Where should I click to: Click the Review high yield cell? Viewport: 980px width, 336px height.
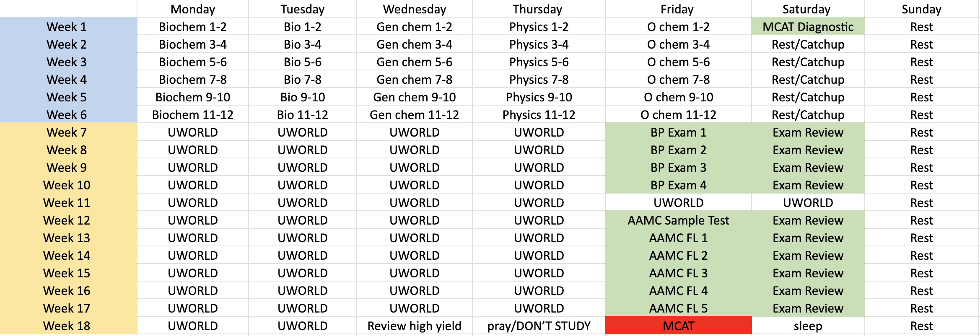click(x=414, y=326)
